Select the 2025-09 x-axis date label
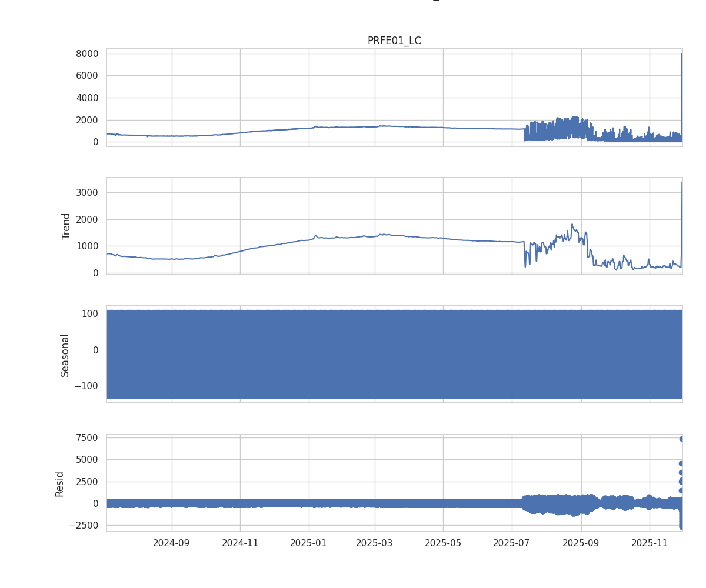 click(x=581, y=543)
